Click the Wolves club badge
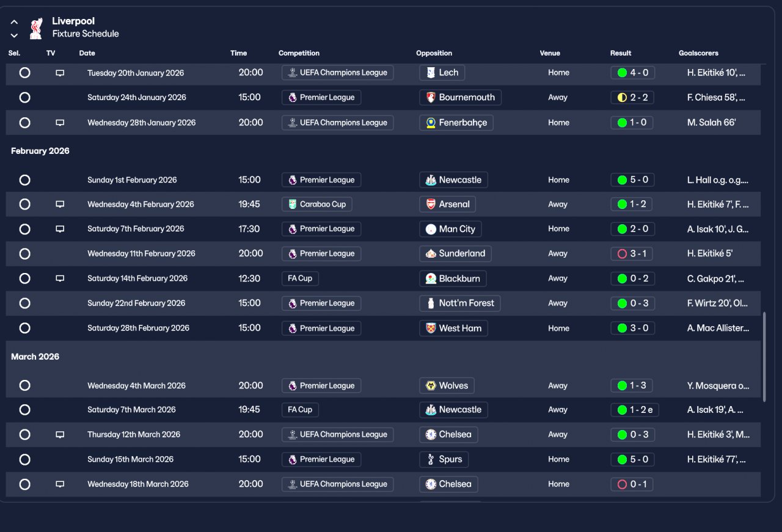This screenshot has height=532, width=782. click(431, 385)
